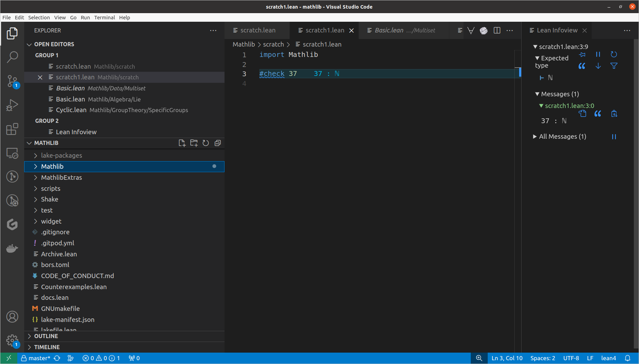Open the Manage gear icon

click(x=12, y=341)
